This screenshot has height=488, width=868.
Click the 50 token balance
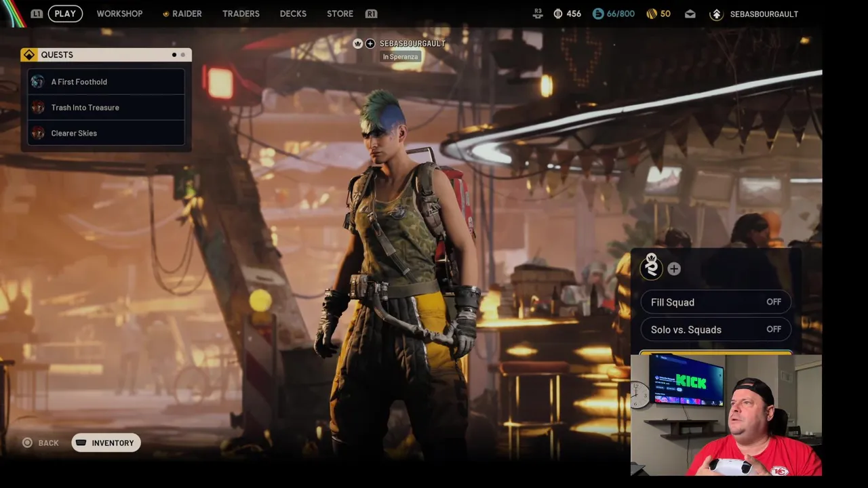coord(665,14)
